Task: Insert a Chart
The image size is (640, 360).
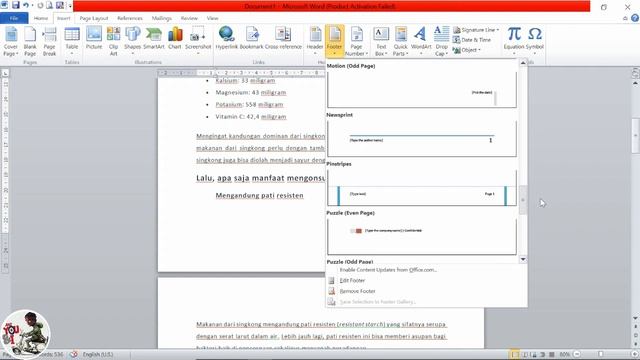Action: 175,39
